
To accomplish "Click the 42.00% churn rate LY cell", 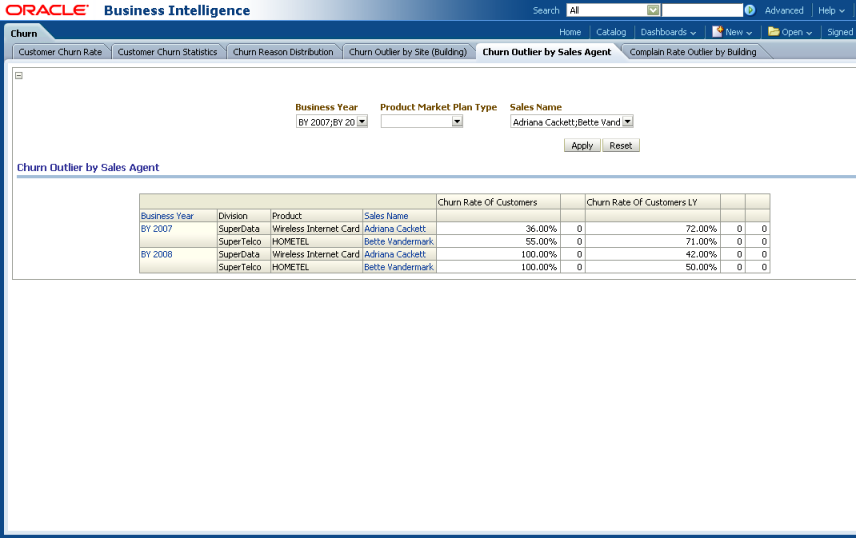I will point(652,255).
